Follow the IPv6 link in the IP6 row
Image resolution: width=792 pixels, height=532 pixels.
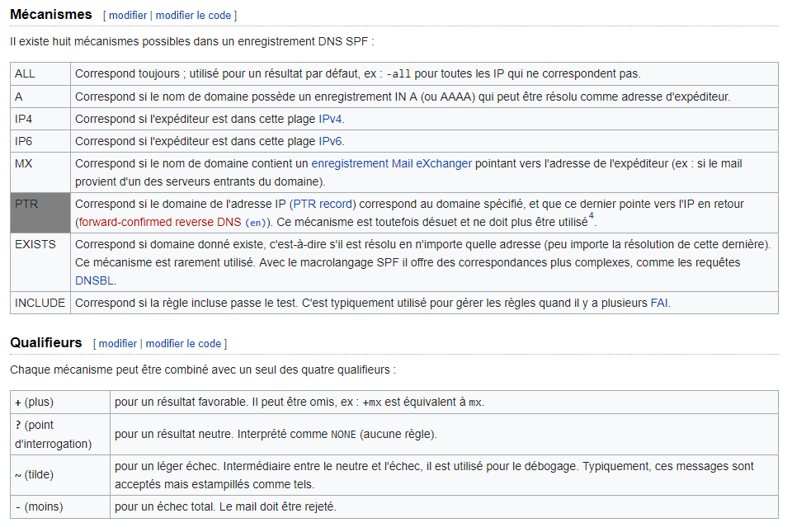(331, 141)
